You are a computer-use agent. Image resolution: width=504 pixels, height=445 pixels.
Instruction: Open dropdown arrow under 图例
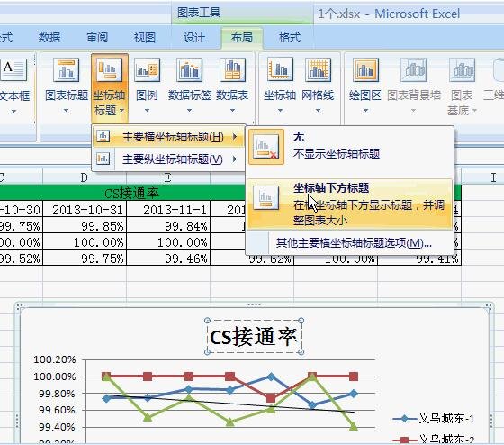(x=147, y=111)
